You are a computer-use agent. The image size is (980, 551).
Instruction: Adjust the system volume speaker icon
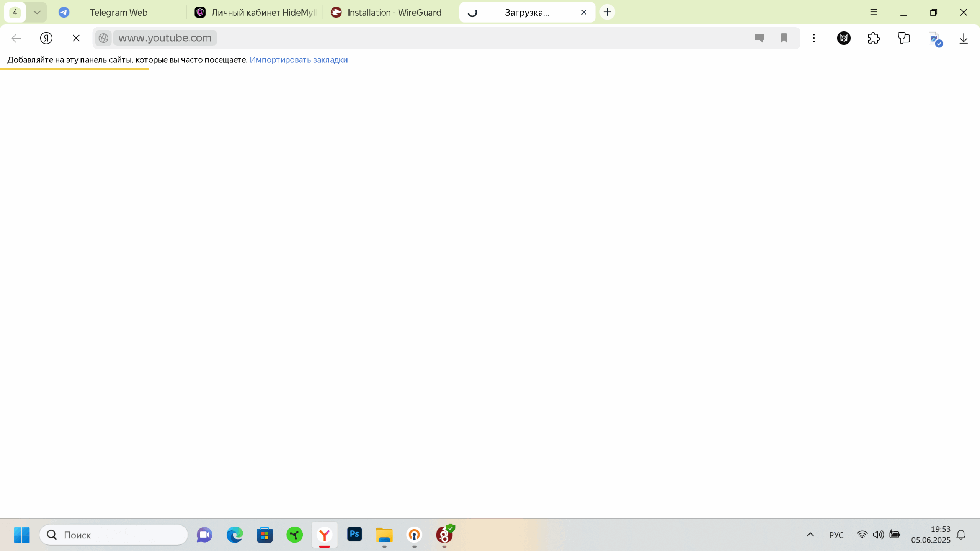pos(879,535)
